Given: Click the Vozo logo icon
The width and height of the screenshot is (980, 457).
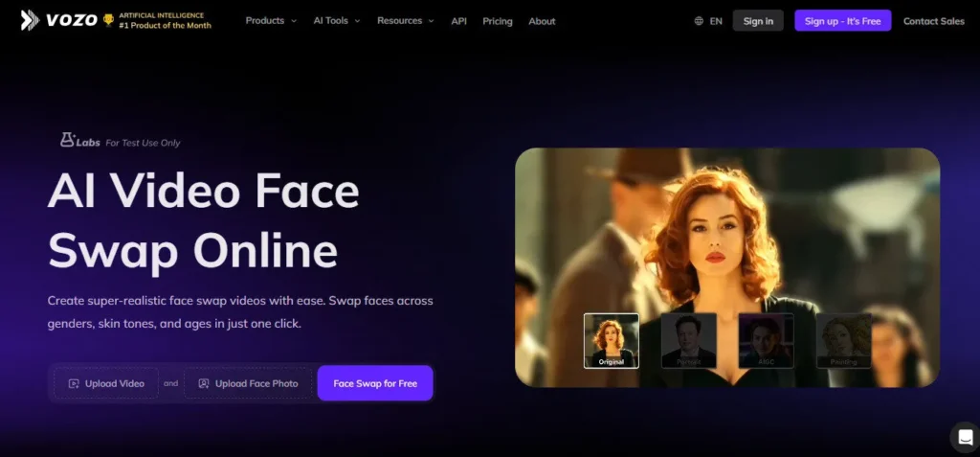Looking at the screenshot, I should [30, 20].
